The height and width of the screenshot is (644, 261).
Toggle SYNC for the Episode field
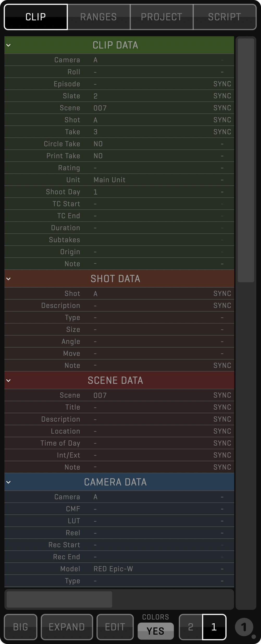(x=222, y=84)
